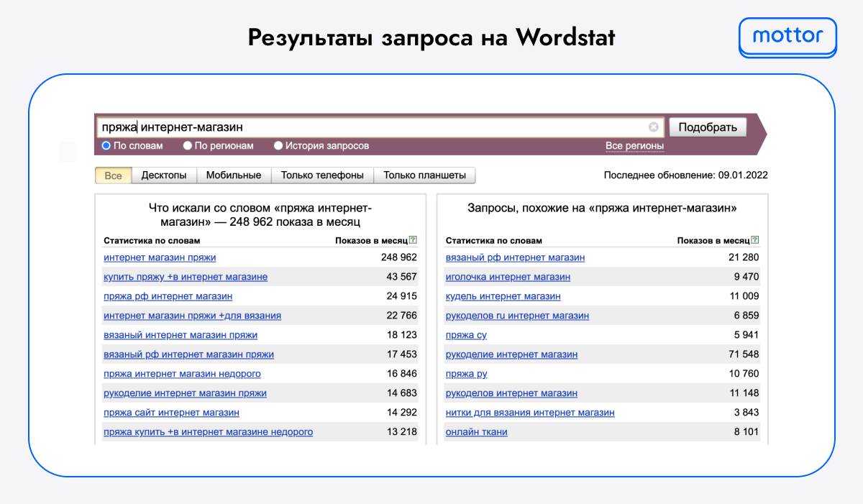863x504 pixels.
Task: Open 'пряжа купить +в интернет магазине недорого' link
Action: (209, 432)
